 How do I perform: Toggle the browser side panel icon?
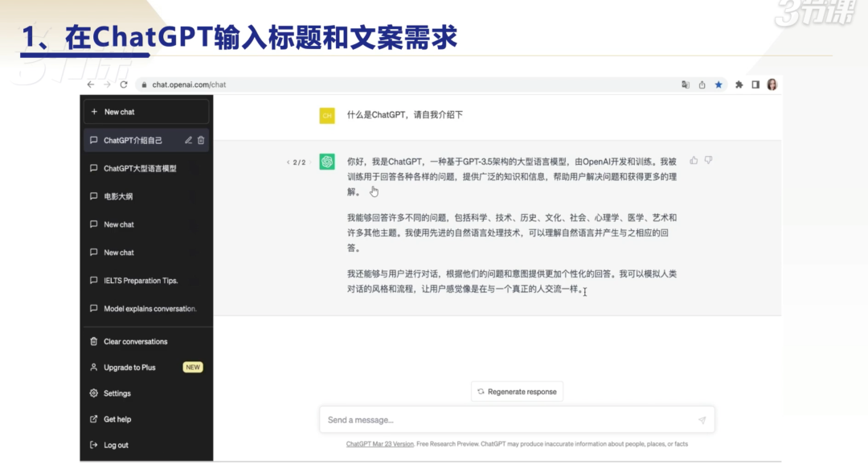tap(755, 84)
